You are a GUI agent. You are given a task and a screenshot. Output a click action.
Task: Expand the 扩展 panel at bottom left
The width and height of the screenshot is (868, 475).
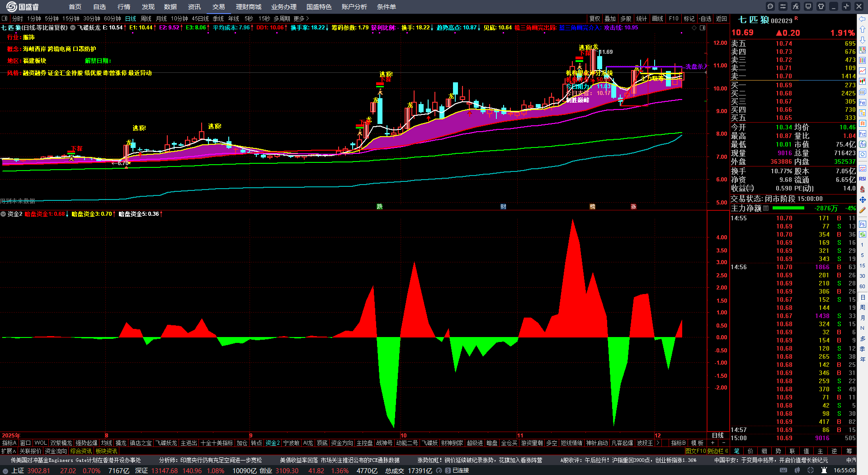point(9,451)
